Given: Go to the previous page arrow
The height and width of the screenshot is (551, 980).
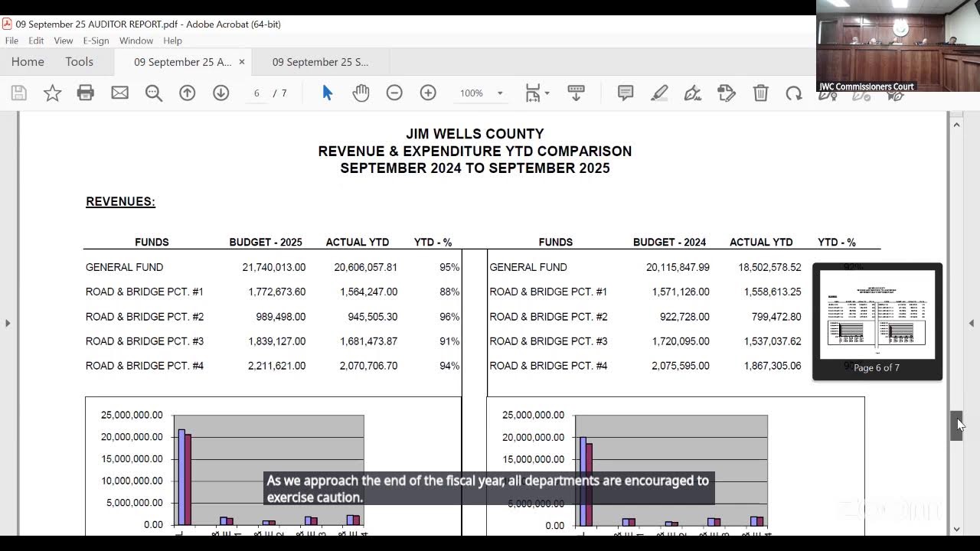Looking at the screenshot, I should 188,93.
